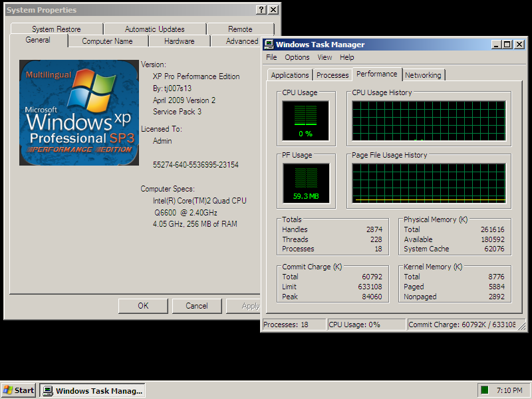This screenshot has height=399, width=532.
Task: Click the Task Manager title bar icon
Action: (x=269, y=45)
